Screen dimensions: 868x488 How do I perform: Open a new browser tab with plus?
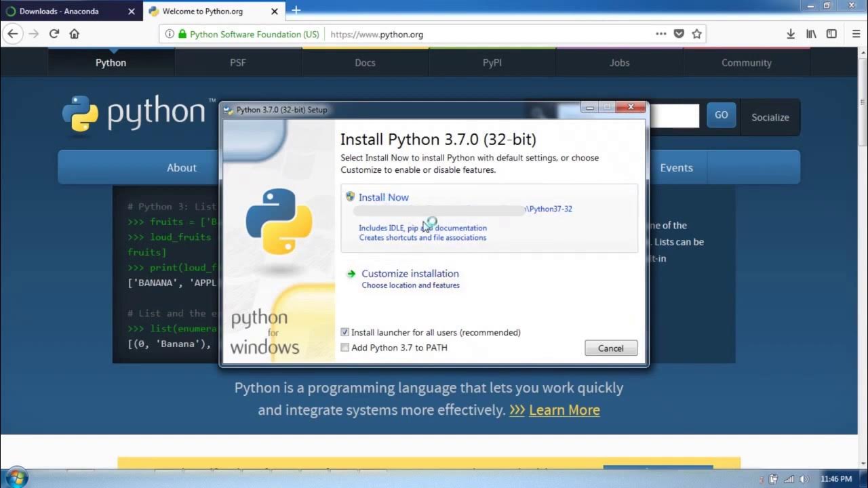point(296,10)
